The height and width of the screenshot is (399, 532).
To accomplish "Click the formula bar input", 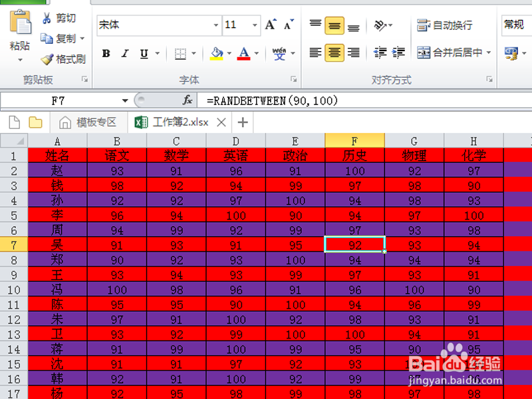I will pyautogui.click(x=364, y=100).
